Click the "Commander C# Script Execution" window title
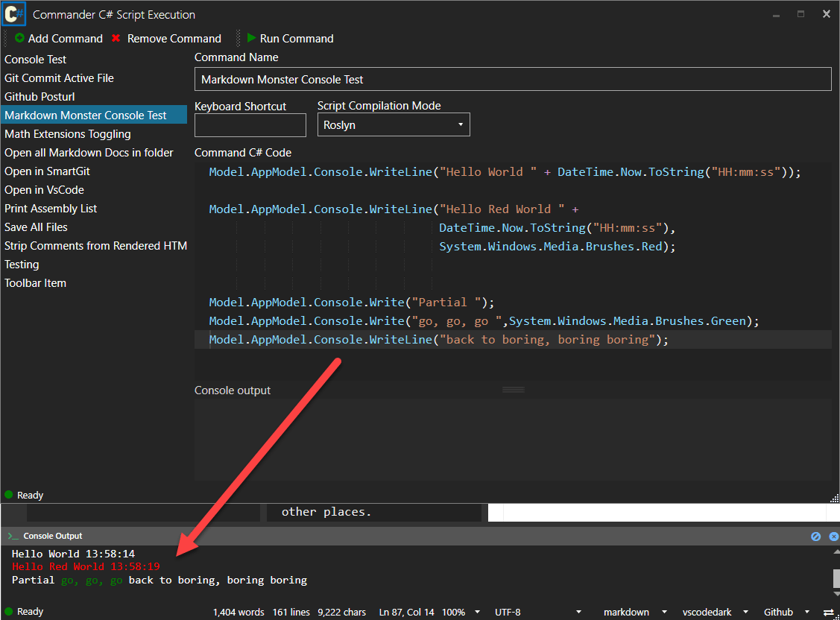 [113, 14]
